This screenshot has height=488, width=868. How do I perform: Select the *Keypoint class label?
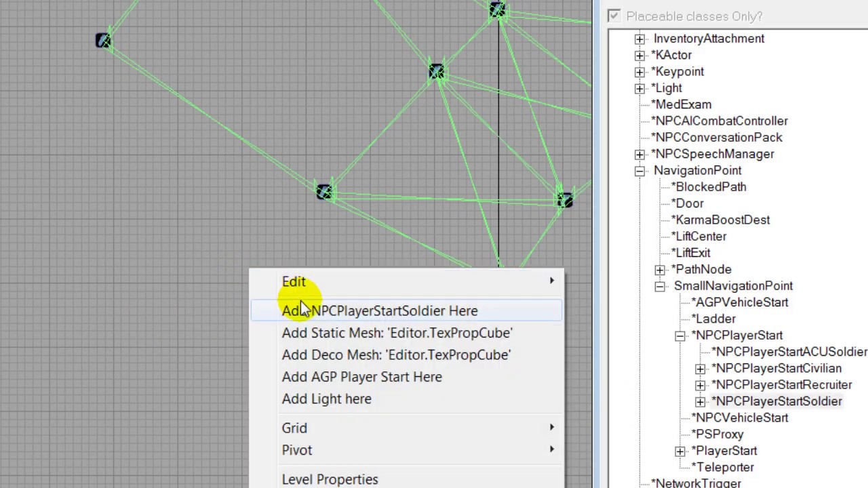point(677,71)
